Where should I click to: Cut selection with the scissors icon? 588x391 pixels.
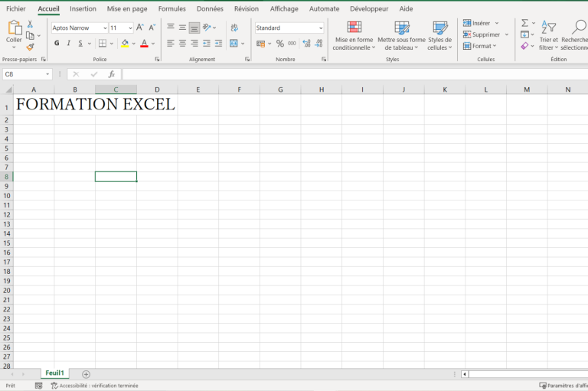(x=30, y=24)
